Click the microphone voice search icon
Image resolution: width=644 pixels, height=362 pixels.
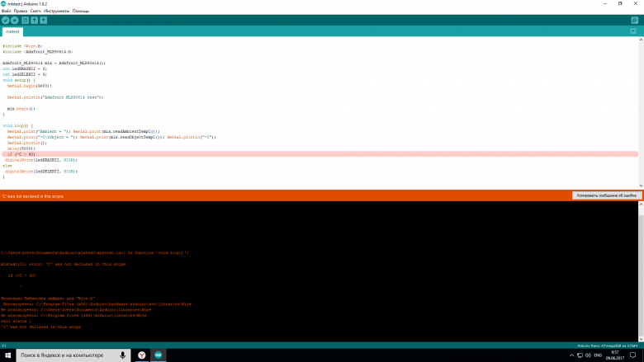click(x=122, y=355)
